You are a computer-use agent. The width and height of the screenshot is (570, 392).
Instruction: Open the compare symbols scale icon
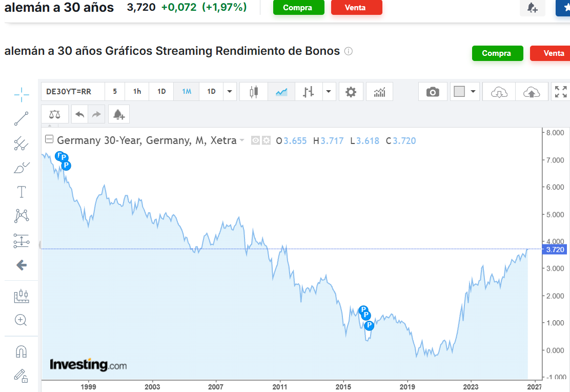click(x=54, y=114)
